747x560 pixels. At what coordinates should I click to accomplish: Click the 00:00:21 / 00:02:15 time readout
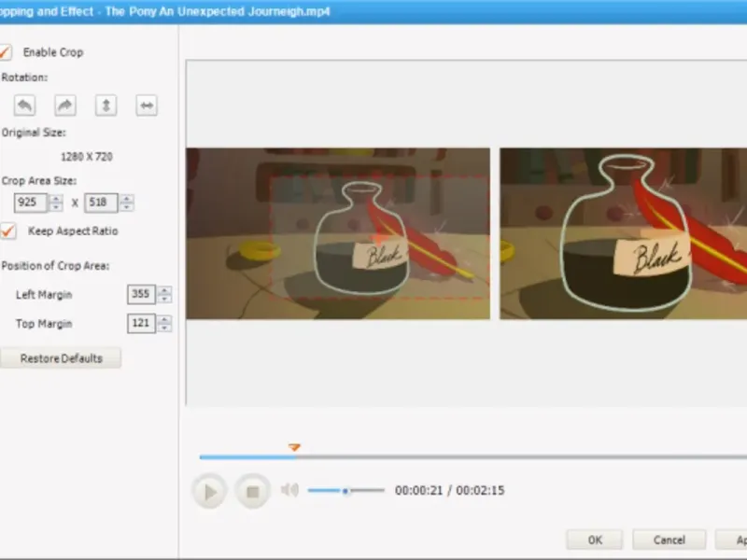449,491
